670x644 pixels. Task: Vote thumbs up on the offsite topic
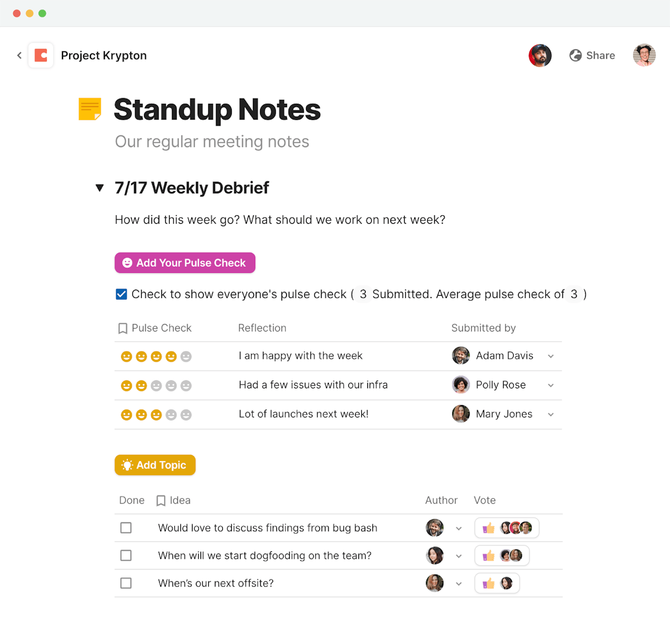tap(488, 583)
